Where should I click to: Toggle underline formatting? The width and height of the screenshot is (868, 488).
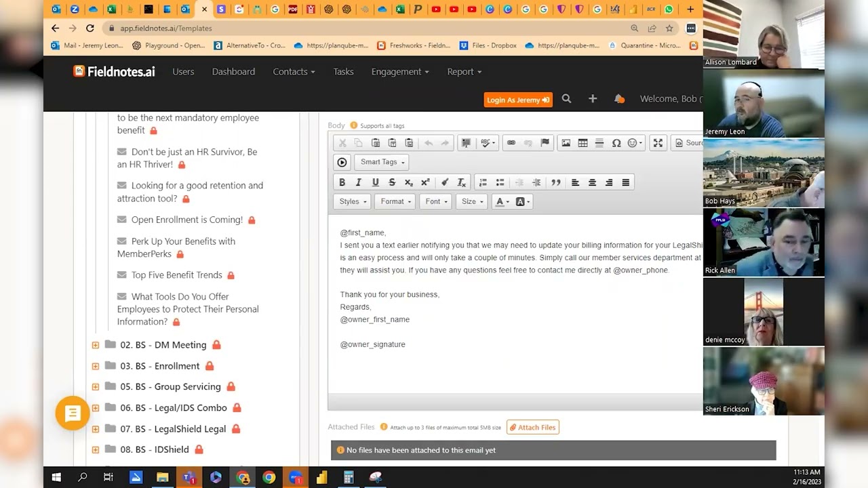click(x=375, y=182)
